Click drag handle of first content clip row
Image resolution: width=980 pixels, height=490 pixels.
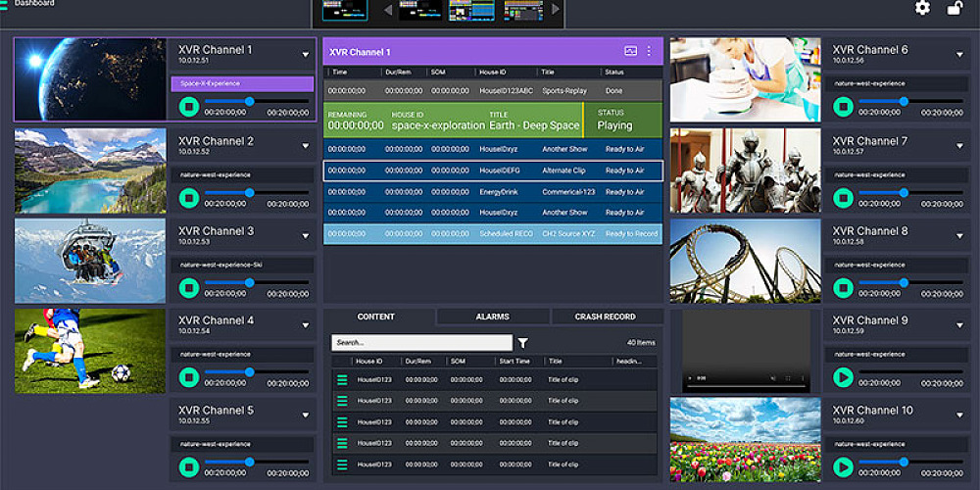(342, 379)
